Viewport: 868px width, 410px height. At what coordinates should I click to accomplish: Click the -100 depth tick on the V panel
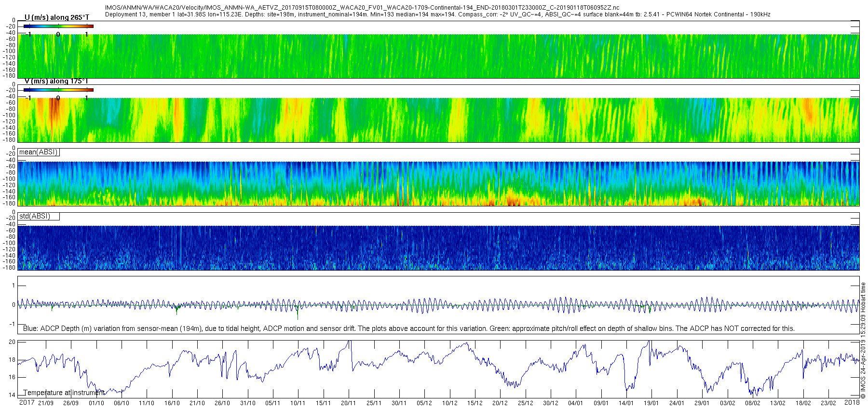10,115
